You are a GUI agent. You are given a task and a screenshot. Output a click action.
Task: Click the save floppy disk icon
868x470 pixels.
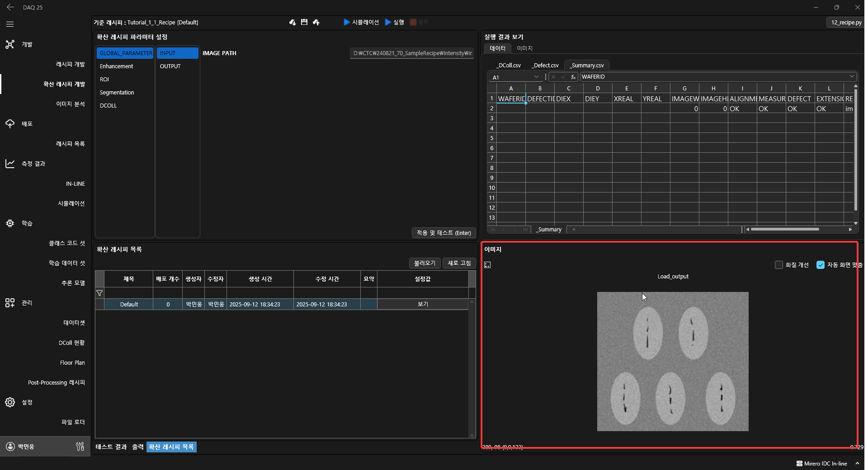[x=304, y=22]
